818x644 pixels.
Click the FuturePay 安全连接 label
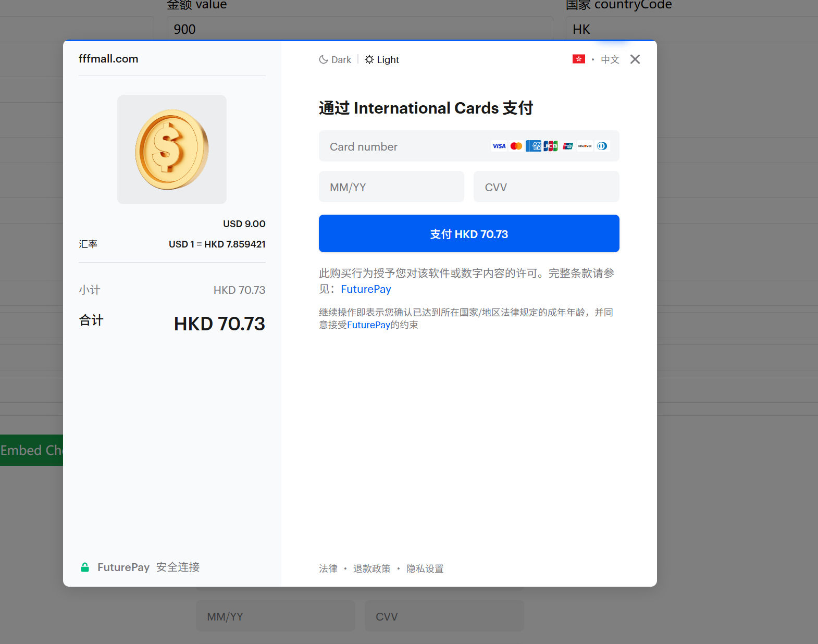pos(148,567)
